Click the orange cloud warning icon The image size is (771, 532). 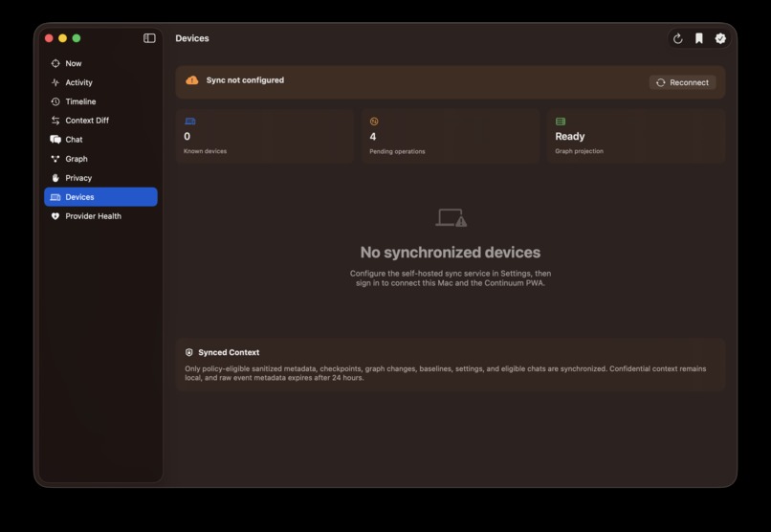(x=192, y=80)
